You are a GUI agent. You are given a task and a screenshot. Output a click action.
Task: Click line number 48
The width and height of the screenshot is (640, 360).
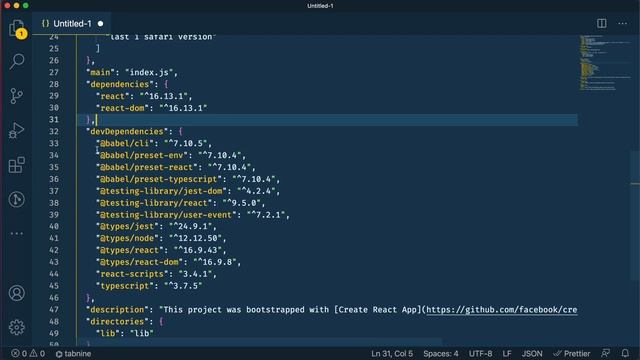54,321
